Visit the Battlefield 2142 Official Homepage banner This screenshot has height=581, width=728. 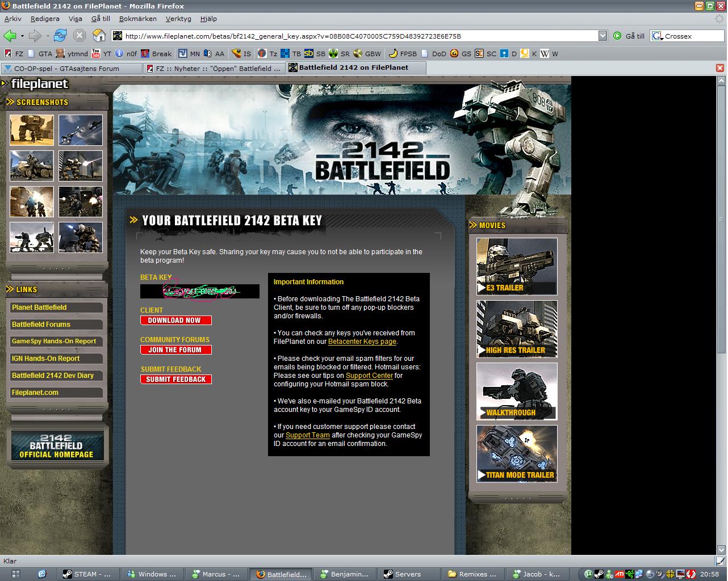[57, 445]
